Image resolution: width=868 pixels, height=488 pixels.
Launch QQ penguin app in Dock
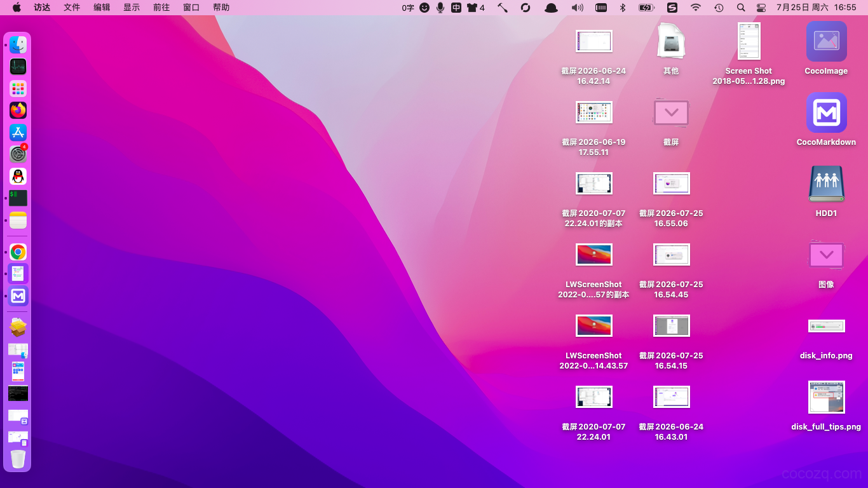(x=18, y=176)
